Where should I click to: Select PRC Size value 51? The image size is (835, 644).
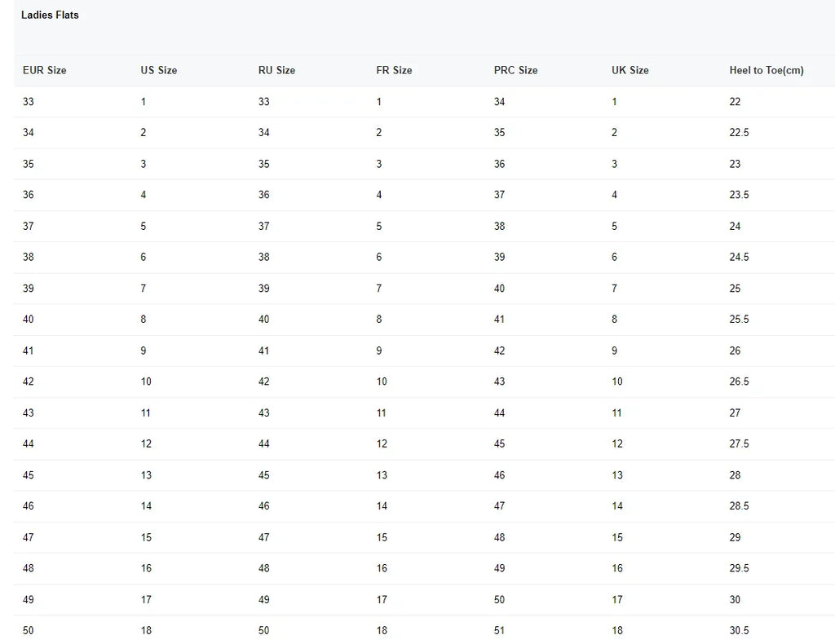click(499, 630)
